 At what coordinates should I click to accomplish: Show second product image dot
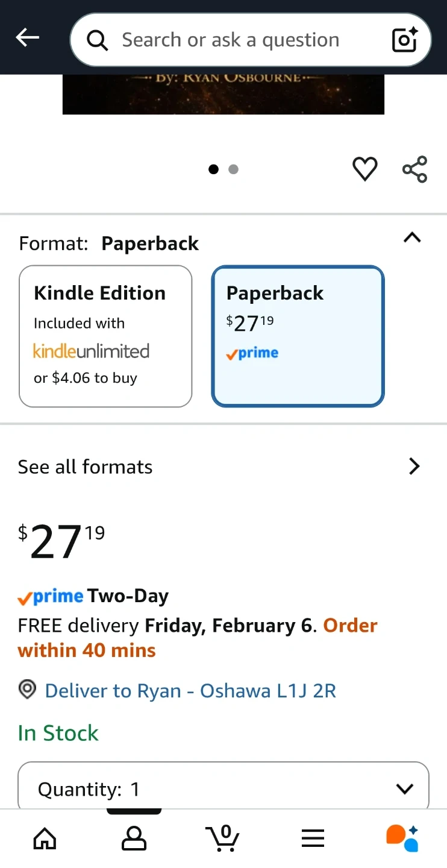pyautogui.click(x=234, y=169)
